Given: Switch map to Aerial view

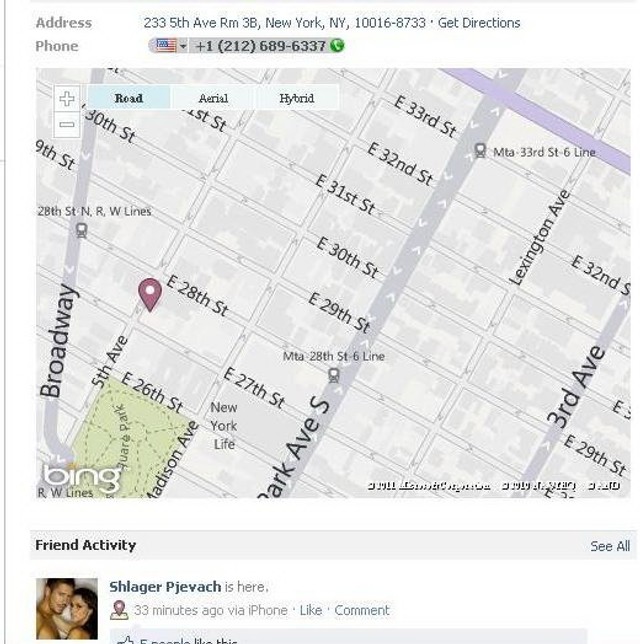Looking at the screenshot, I should pyautogui.click(x=213, y=98).
